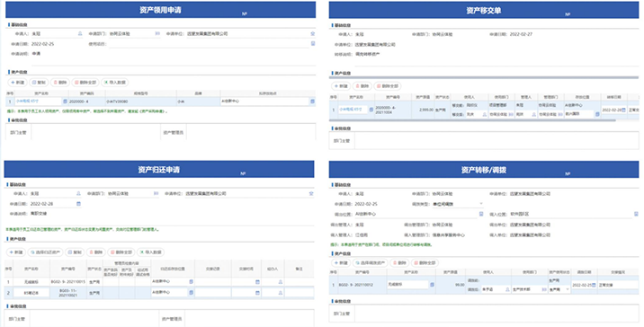Click handover status field in 资产转移/调拨 row

click(x=618, y=285)
